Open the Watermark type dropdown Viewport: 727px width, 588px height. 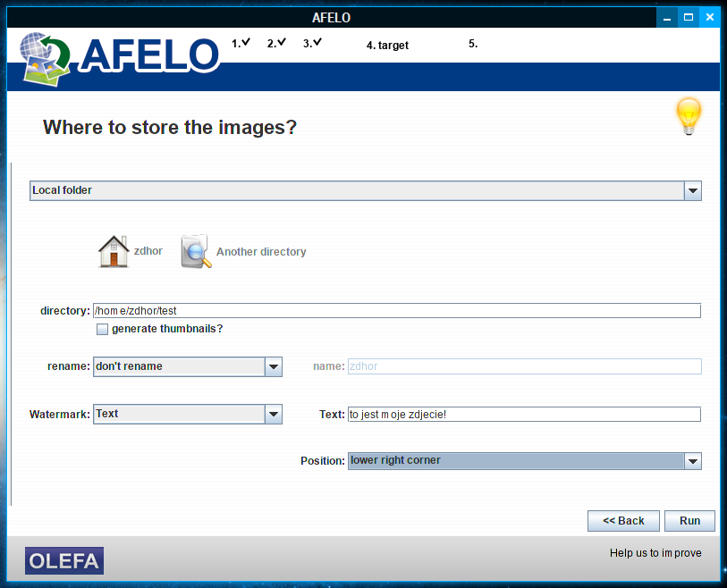click(274, 414)
